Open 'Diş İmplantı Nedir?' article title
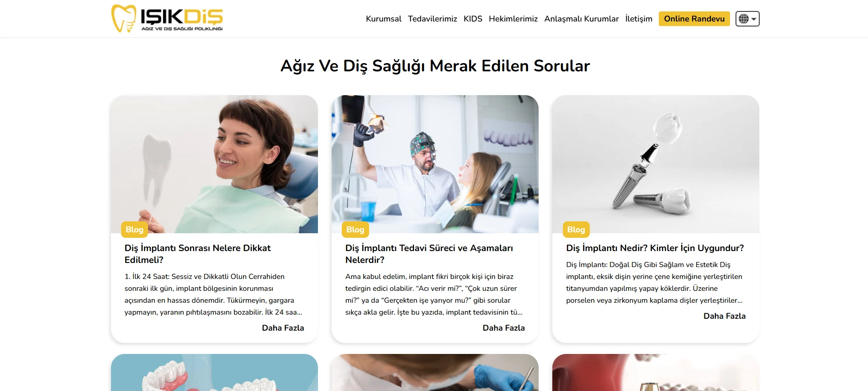This screenshot has height=391, width=868. point(655,248)
